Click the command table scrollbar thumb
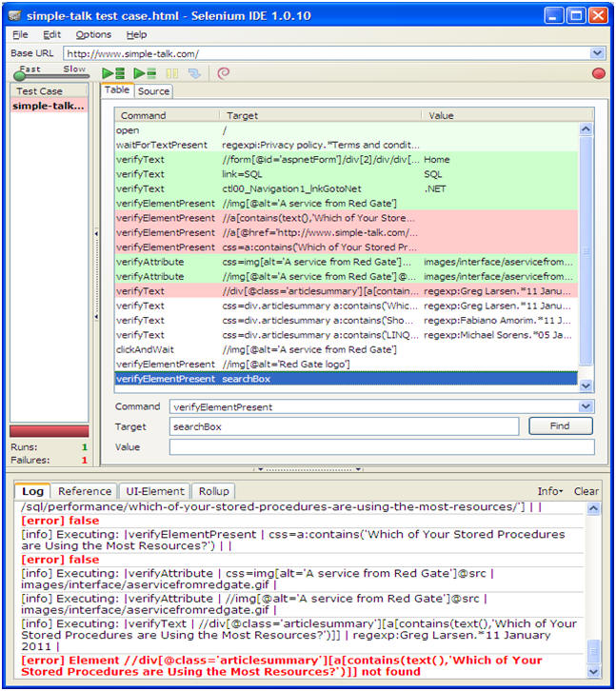 click(586, 250)
